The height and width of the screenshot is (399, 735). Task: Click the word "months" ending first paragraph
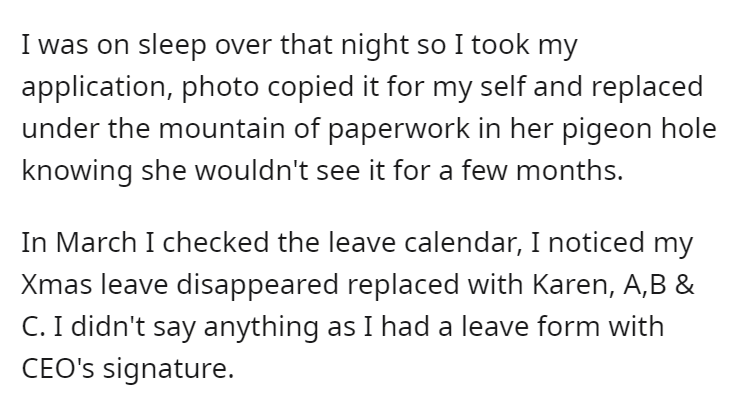[570, 170]
